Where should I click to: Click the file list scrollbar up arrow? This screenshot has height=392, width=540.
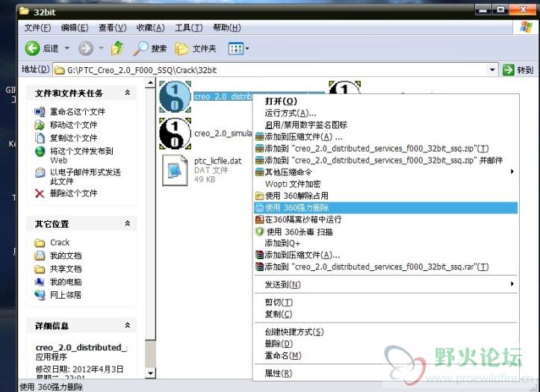(150, 83)
